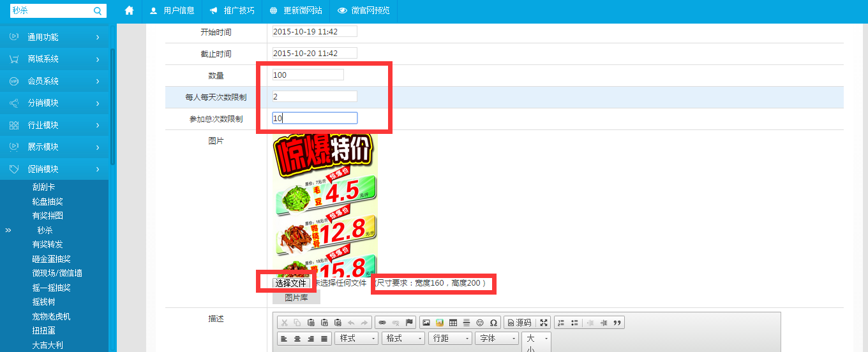Click the 选择文件 choose file button
Viewport: 868px width, 352px height.
(291, 283)
